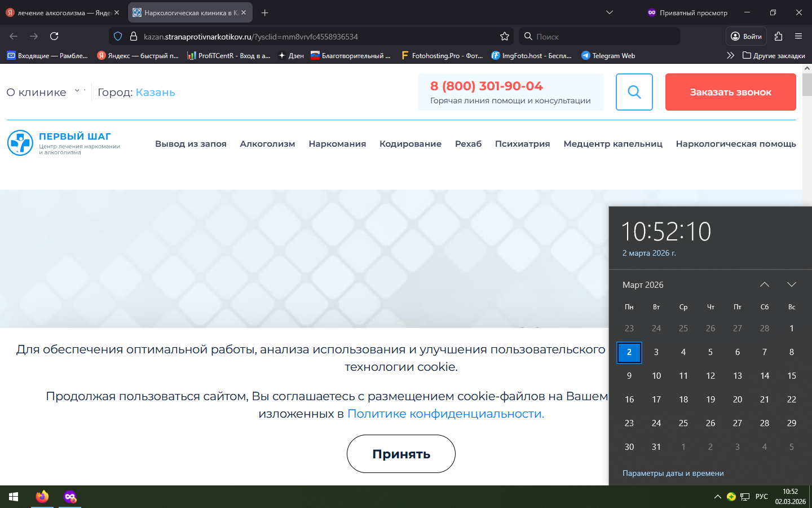
Task: Reload the page with the refresh icon
Action: point(54,36)
